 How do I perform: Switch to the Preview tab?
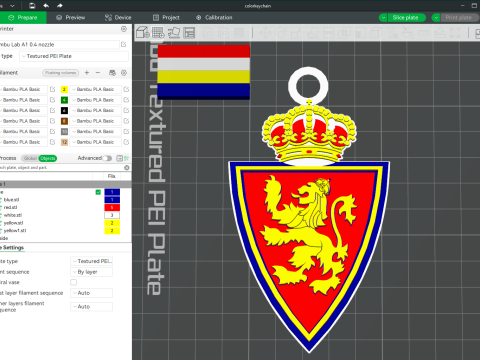pos(71,18)
